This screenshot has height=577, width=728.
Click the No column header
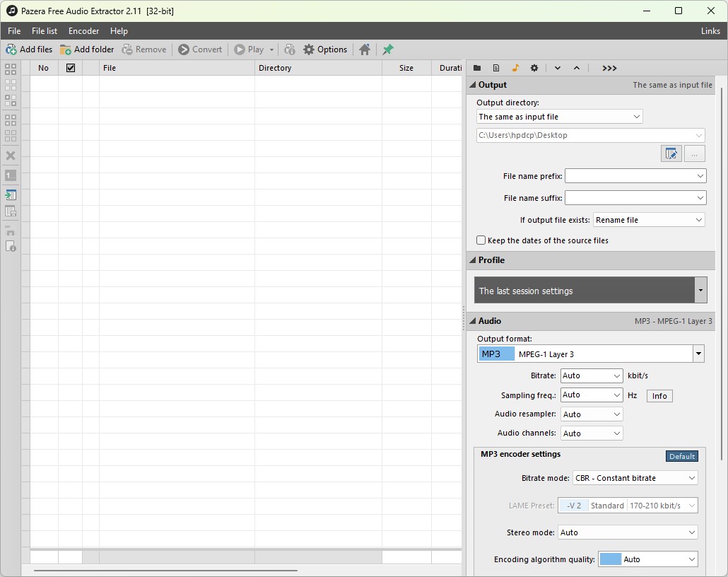[x=44, y=68]
